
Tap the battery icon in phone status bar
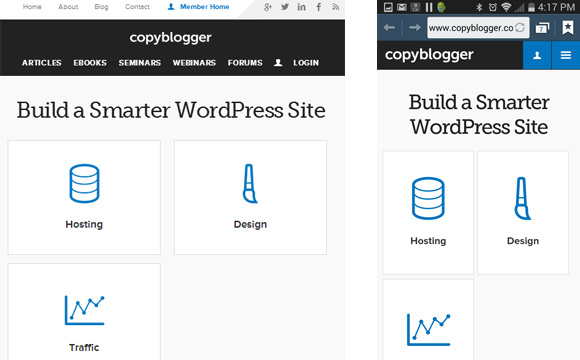pos(531,7)
